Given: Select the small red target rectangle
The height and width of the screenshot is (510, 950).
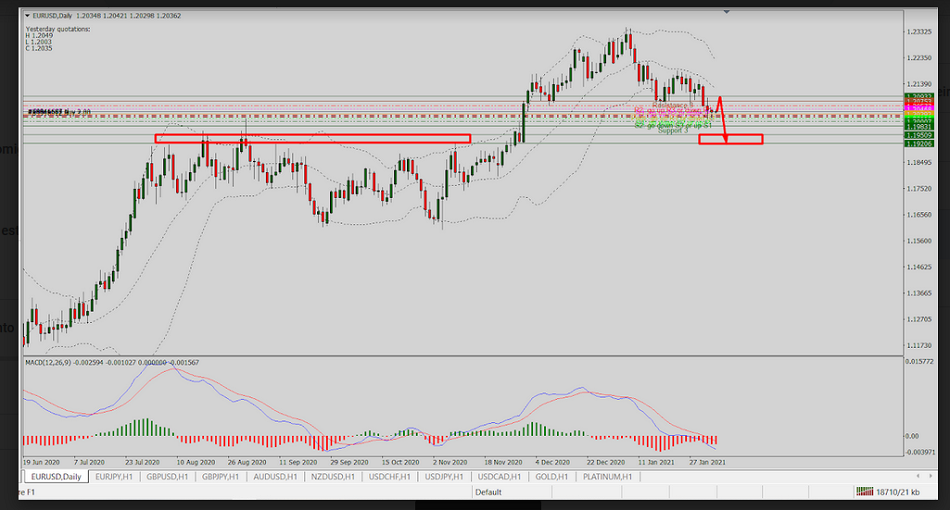Looking at the screenshot, I should [730, 139].
